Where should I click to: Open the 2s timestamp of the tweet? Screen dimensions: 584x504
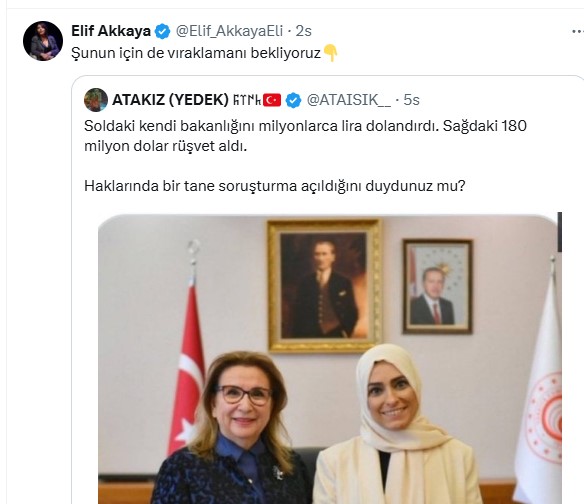304,31
